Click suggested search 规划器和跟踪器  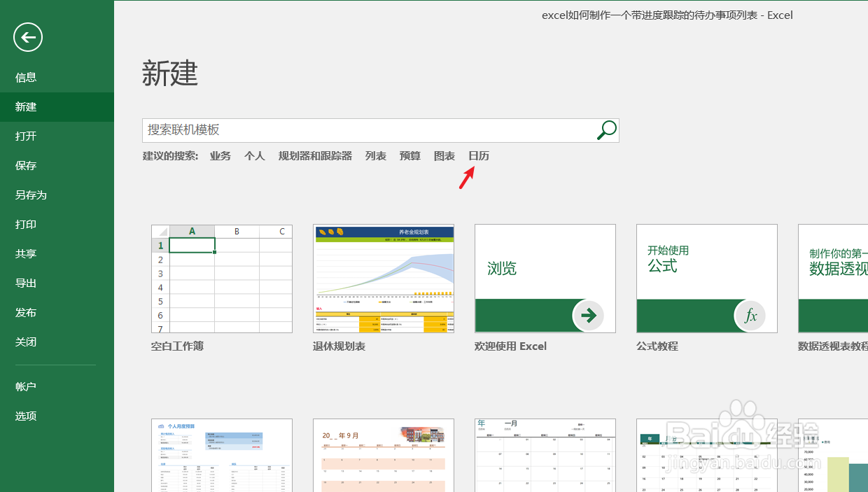(315, 156)
